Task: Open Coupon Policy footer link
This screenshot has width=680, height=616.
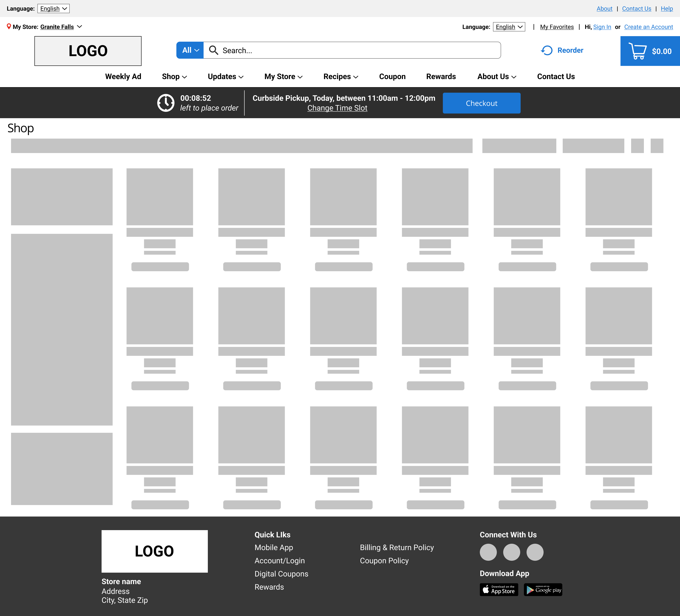Action: [x=384, y=561]
